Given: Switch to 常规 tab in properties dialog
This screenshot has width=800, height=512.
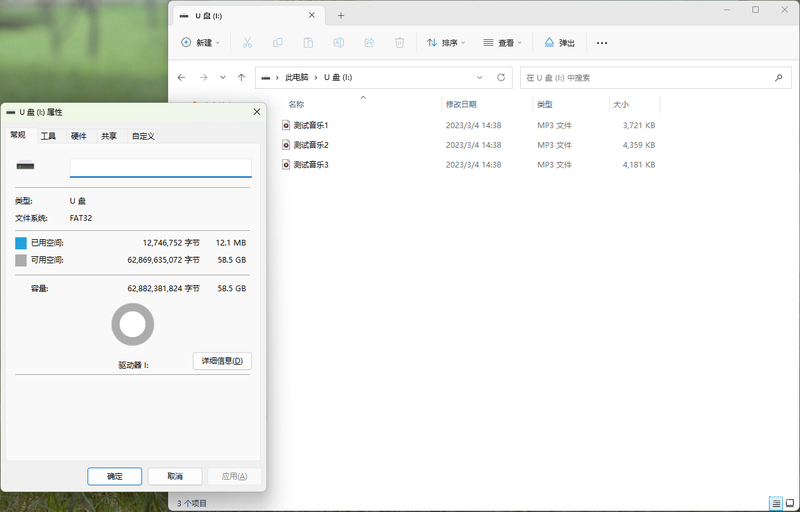Looking at the screenshot, I should (x=18, y=135).
